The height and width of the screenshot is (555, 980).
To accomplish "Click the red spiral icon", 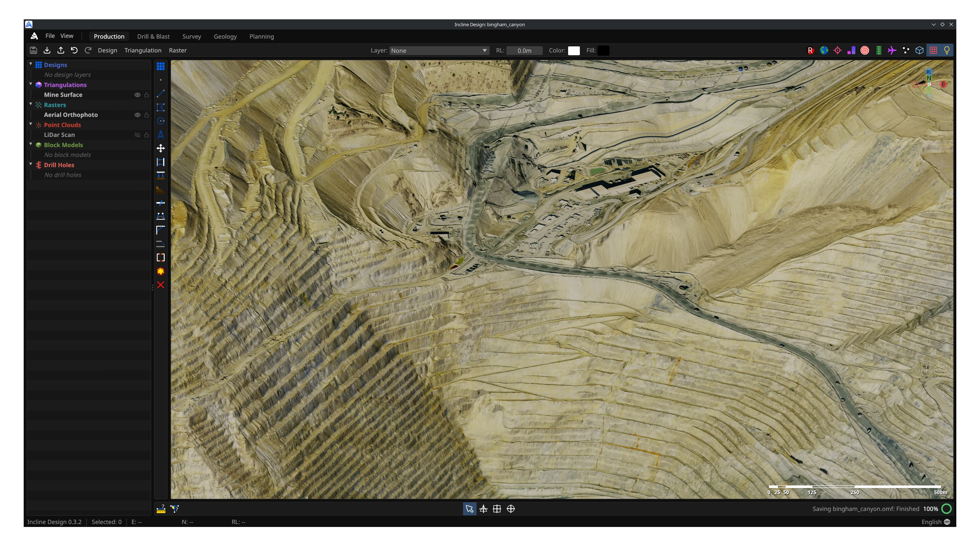I will click(865, 50).
